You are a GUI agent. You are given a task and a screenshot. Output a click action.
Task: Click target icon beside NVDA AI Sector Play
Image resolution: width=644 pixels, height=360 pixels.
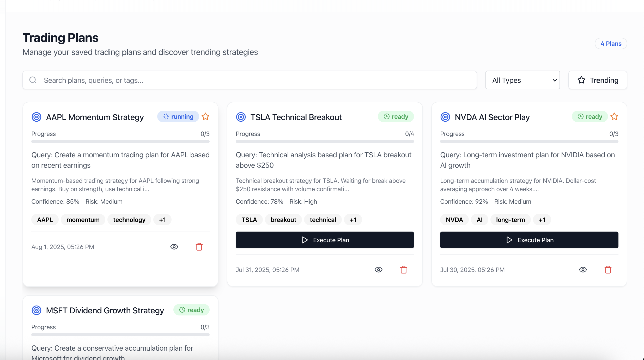click(x=445, y=117)
